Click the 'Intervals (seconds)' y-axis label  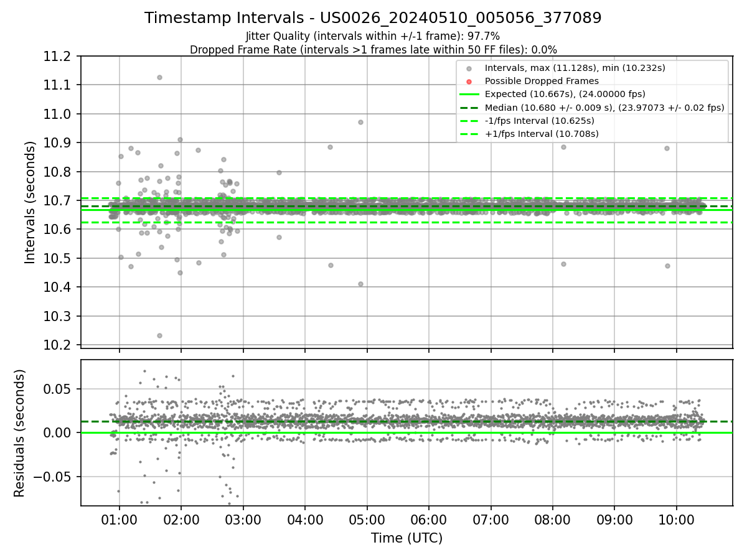30,202
